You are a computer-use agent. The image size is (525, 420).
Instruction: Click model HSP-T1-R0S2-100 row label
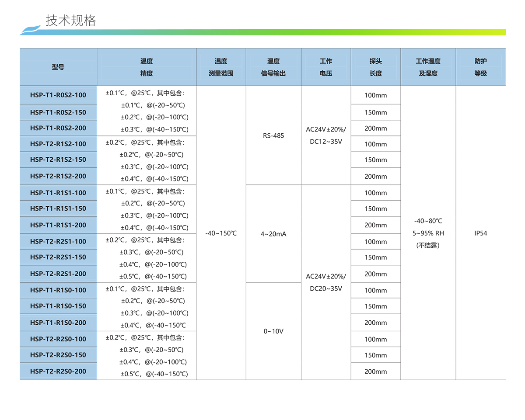pyautogui.click(x=58, y=95)
